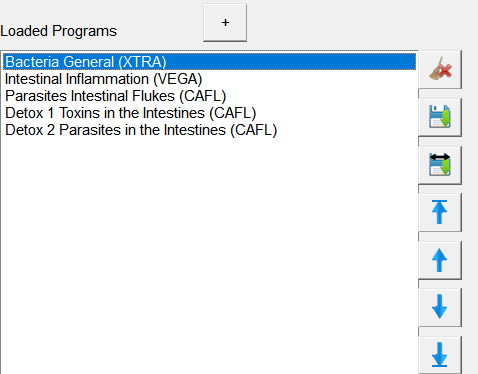
Task: Move selected program up one position
Action: 440,260
